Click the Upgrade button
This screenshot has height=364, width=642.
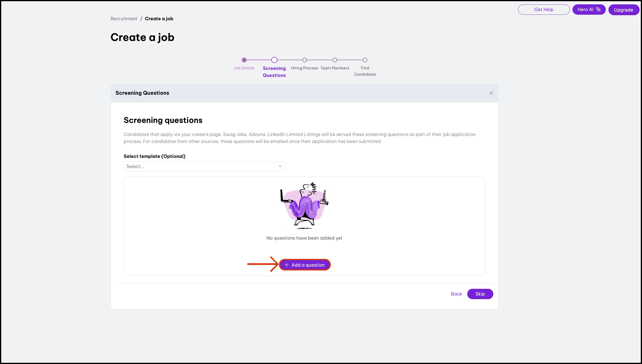623,10
